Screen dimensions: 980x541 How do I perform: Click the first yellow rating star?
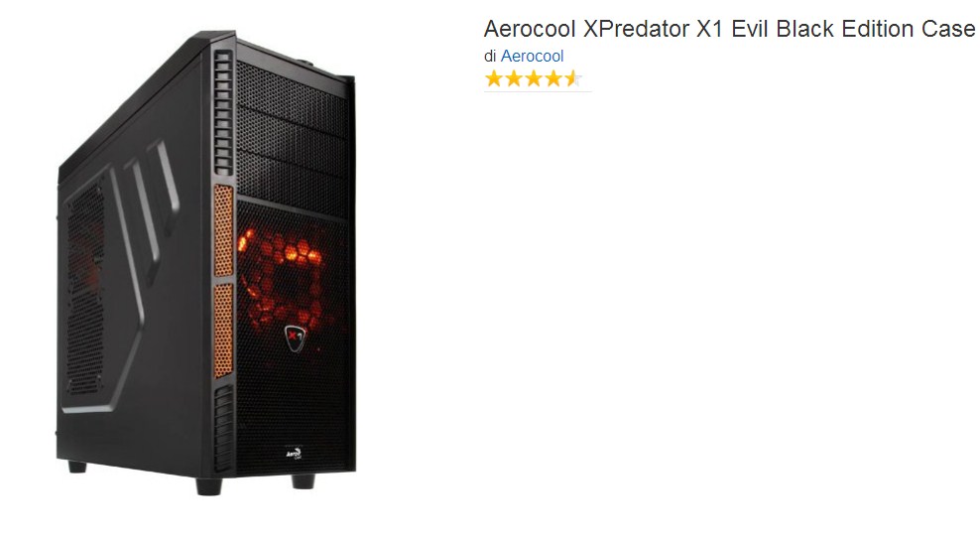[x=494, y=78]
